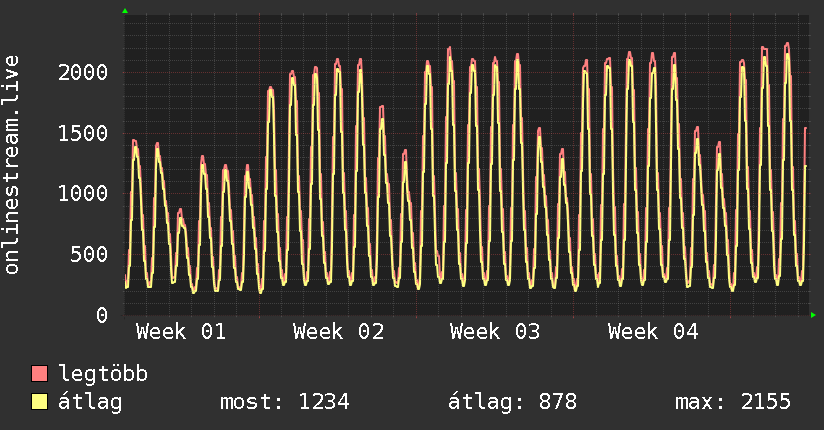The height and width of the screenshot is (430, 824).
Task: Click the green arrow atop the y-axis
Action: click(x=125, y=11)
